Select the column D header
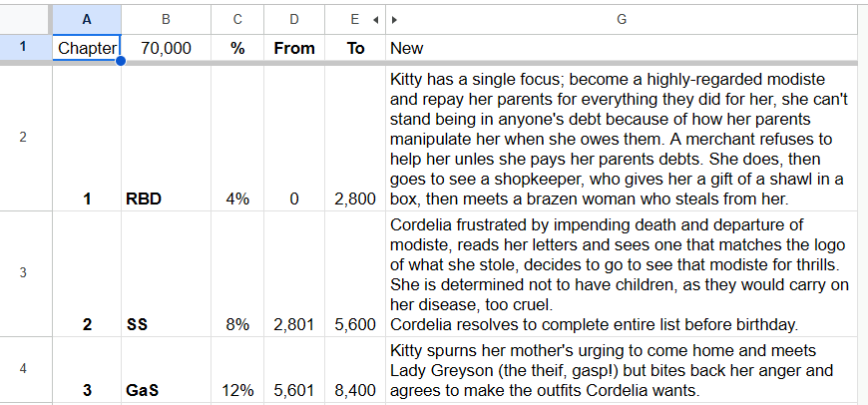The height and width of the screenshot is (405, 868). click(x=294, y=19)
